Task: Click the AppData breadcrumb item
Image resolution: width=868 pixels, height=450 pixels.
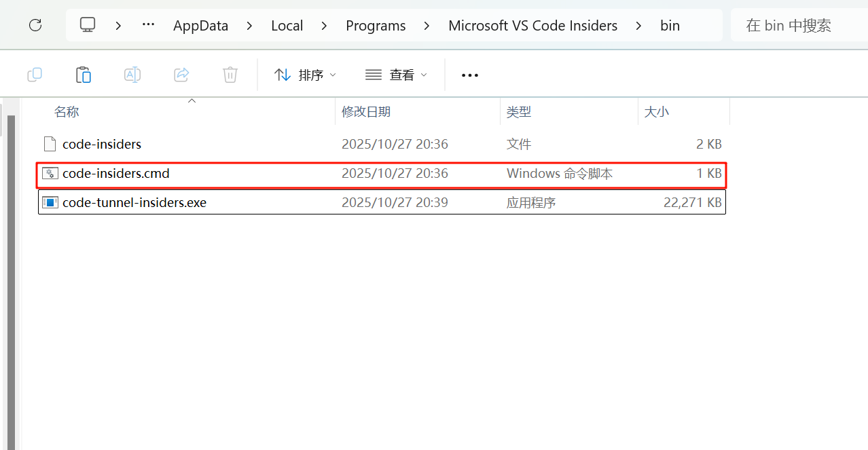Action: click(200, 25)
